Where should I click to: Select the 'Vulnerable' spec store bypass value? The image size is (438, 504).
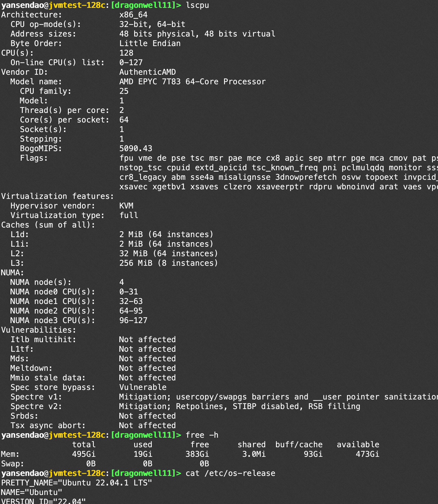tap(143, 387)
